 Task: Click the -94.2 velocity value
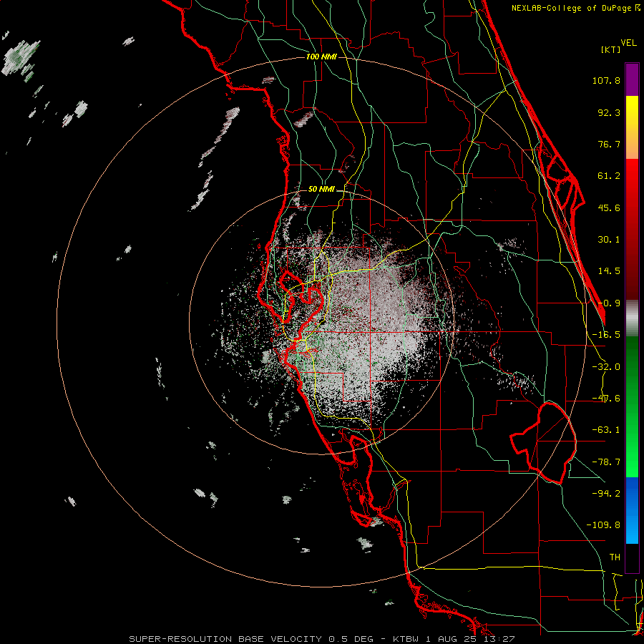coord(606,493)
